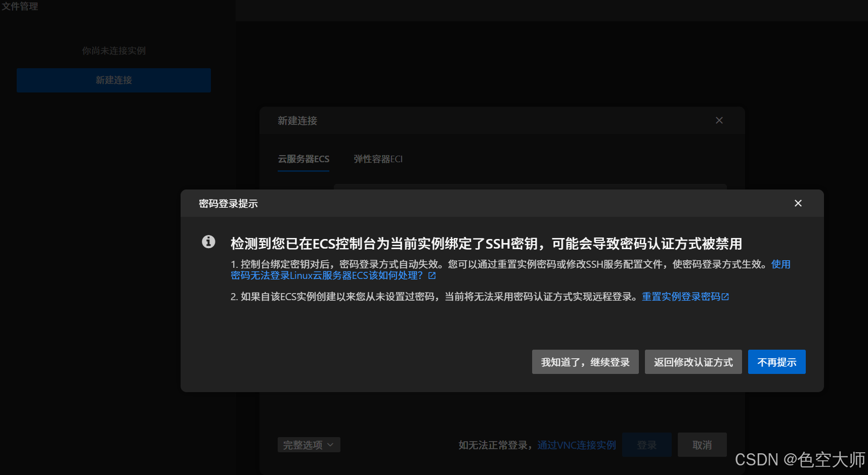This screenshot has width=868, height=475.
Task: Expand 完整选项 dropdown
Action: tap(309, 445)
